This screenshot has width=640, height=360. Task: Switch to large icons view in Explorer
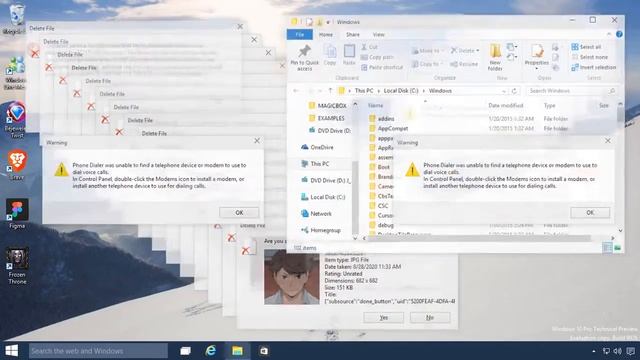[617, 248]
